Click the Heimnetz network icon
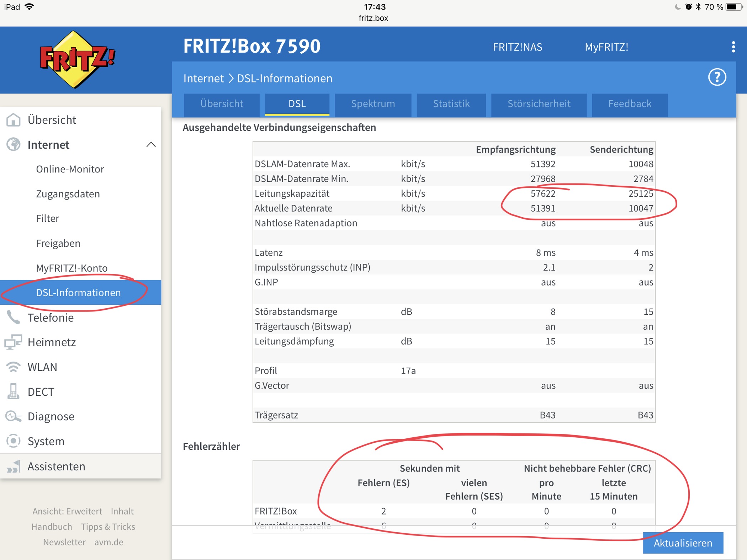The width and height of the screenshot is (747, 560). click(14, 342)
